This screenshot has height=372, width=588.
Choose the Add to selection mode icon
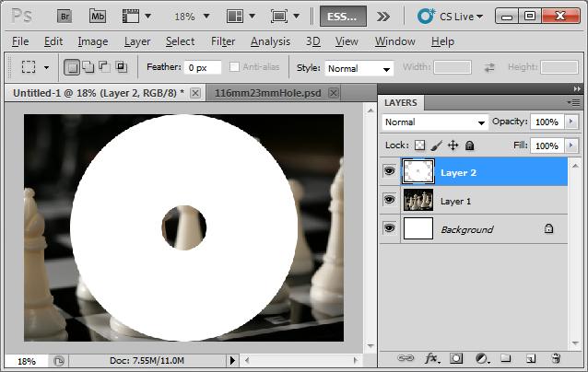(x=88, y=67)
